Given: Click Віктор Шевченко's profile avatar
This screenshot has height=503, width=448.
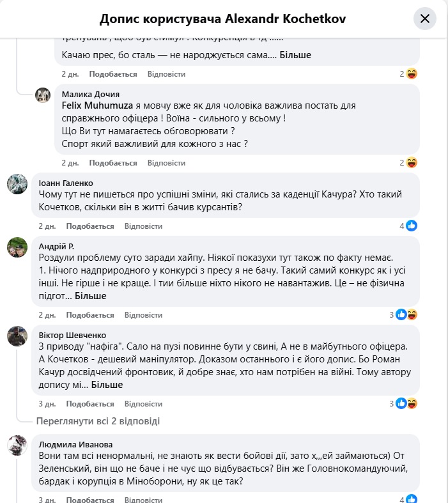Looking at the screenshot, I should coord(17,336).
